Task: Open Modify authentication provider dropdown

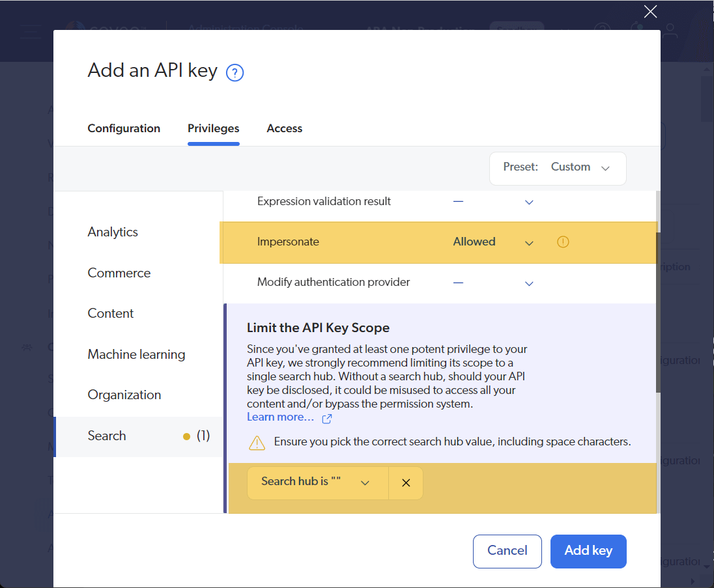Action: click(529, 283)
